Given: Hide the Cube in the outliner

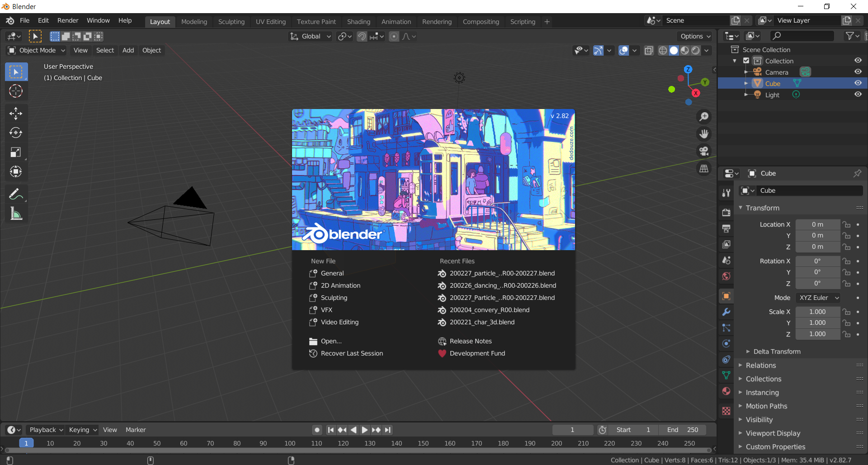Looking at the screenshot, I should [858, 83].
